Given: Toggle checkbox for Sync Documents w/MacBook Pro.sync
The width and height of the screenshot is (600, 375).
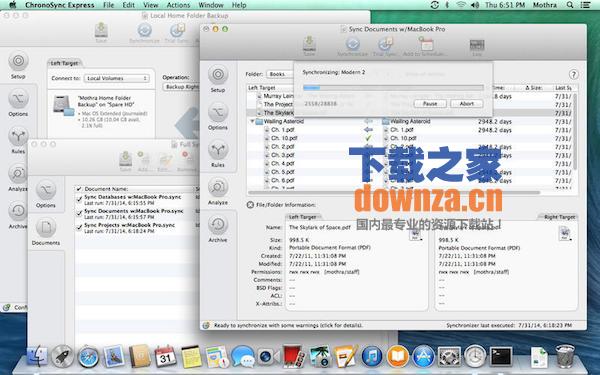Looking at the screenshot, I should (79, 213).
